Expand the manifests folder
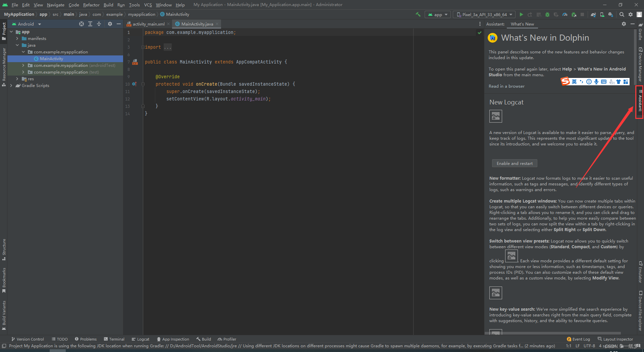 [17, 39]
